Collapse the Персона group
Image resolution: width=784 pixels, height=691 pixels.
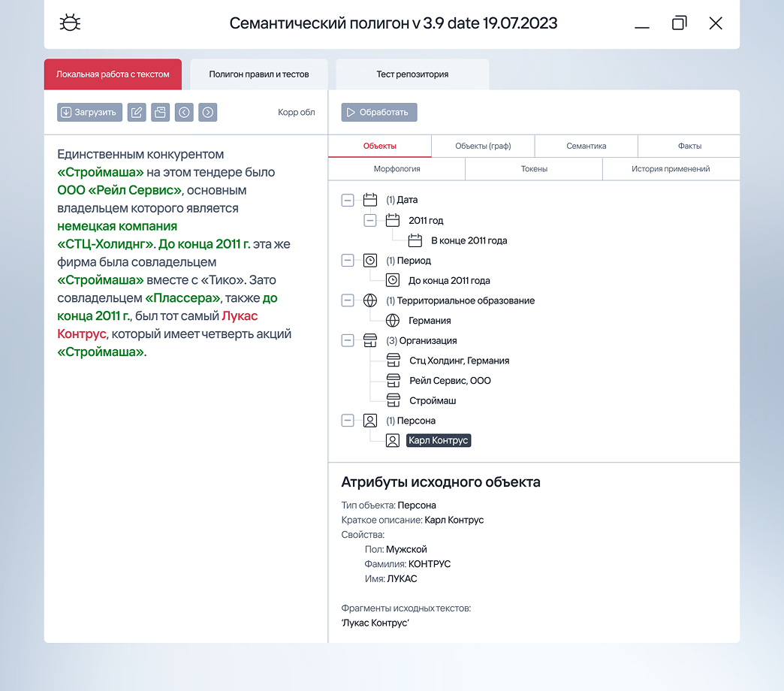click(x=347, y=421)
